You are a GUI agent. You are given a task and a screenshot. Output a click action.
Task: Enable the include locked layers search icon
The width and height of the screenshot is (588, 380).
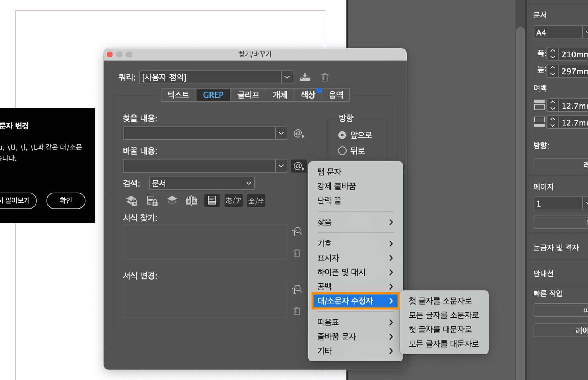(x=131, y=200)
